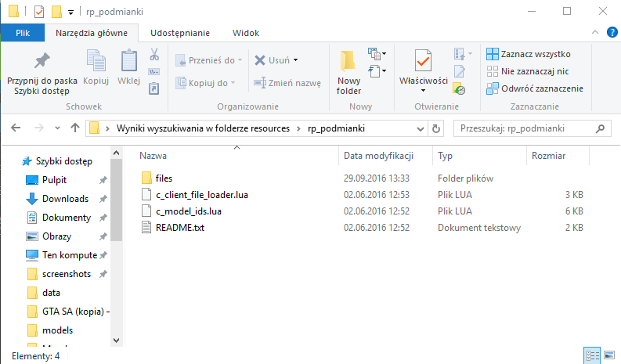Click Pin to Quick access pushpin icon
Viewport: 621px width, 364px height.
pyautogui.click(x=42, y=61)
